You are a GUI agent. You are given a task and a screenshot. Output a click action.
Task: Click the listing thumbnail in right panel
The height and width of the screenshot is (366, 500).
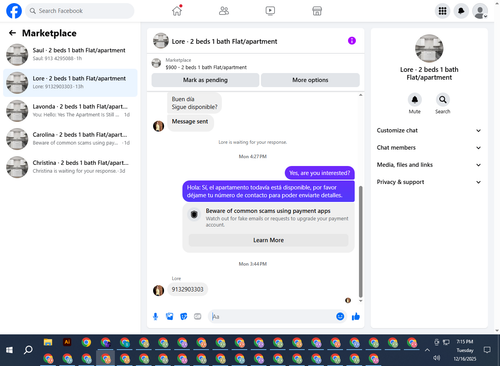click(x=429, y=48)
